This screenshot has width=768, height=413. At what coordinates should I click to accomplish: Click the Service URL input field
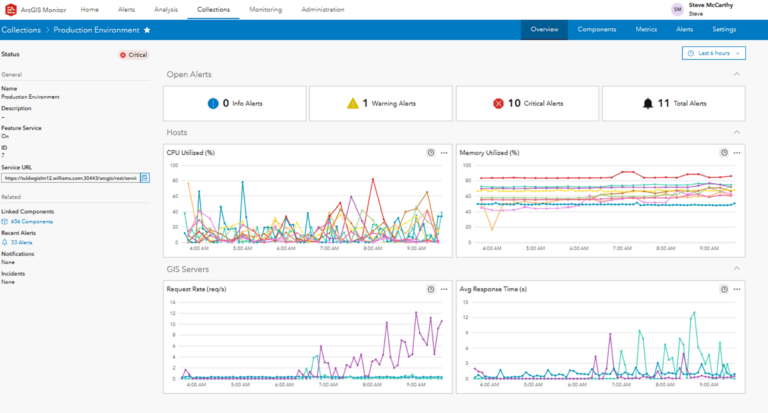(71, 178)
